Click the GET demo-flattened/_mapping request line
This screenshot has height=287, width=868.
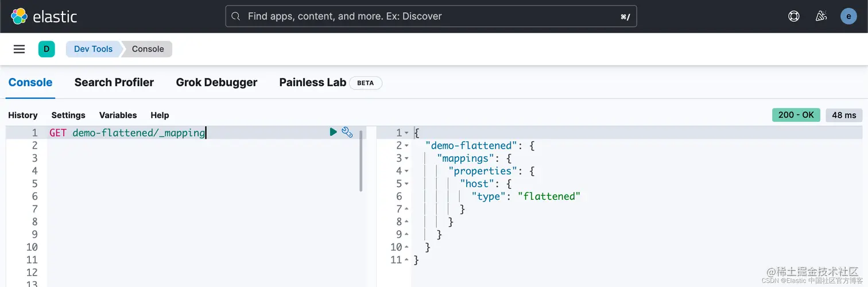click(x=127, y=133)
